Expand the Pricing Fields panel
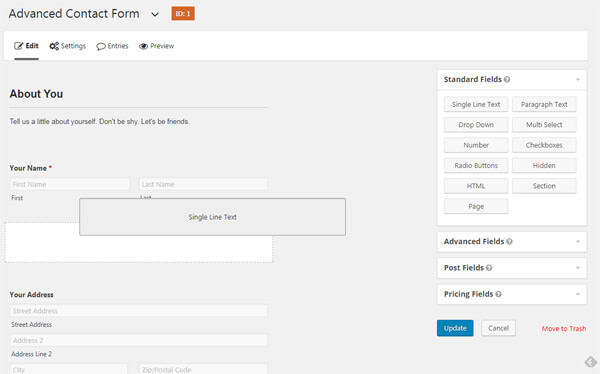Screen dimensions: 600x374 [578, 294]
